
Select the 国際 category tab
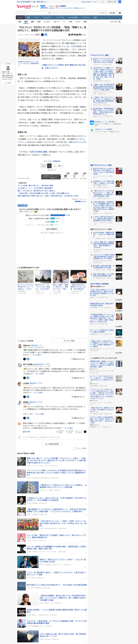coord(32,22)
